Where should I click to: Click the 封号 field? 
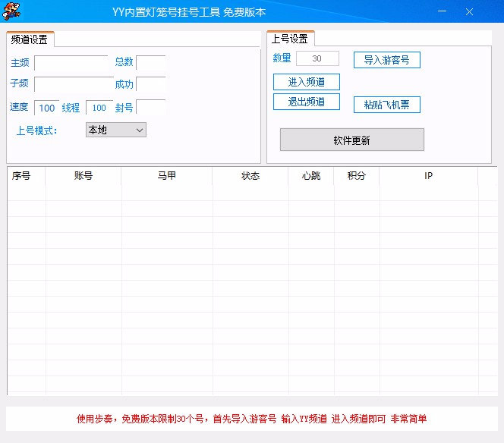tap(151, 107)
